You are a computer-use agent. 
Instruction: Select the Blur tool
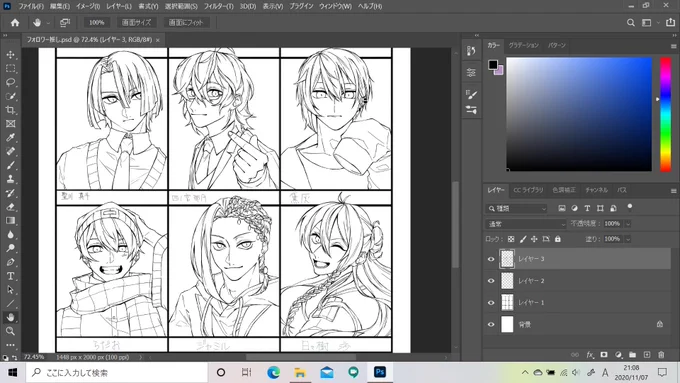(10, 235)
